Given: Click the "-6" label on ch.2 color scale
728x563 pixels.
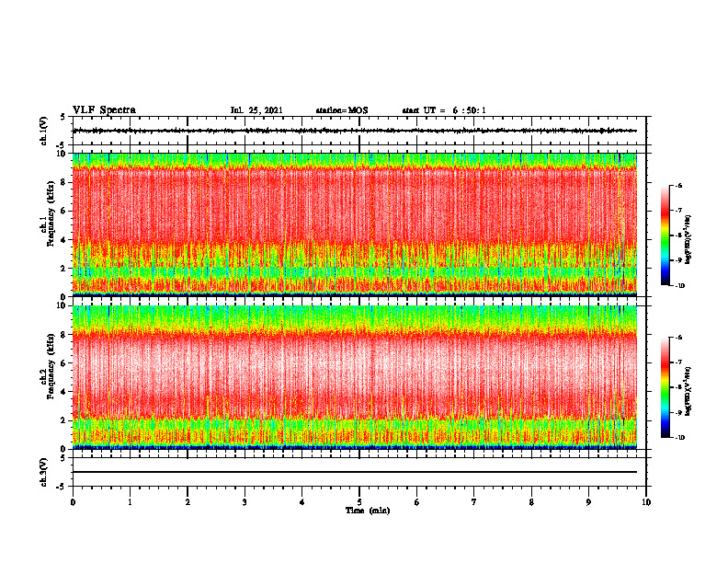Looking at the screenshot, I should pos(679,338).
